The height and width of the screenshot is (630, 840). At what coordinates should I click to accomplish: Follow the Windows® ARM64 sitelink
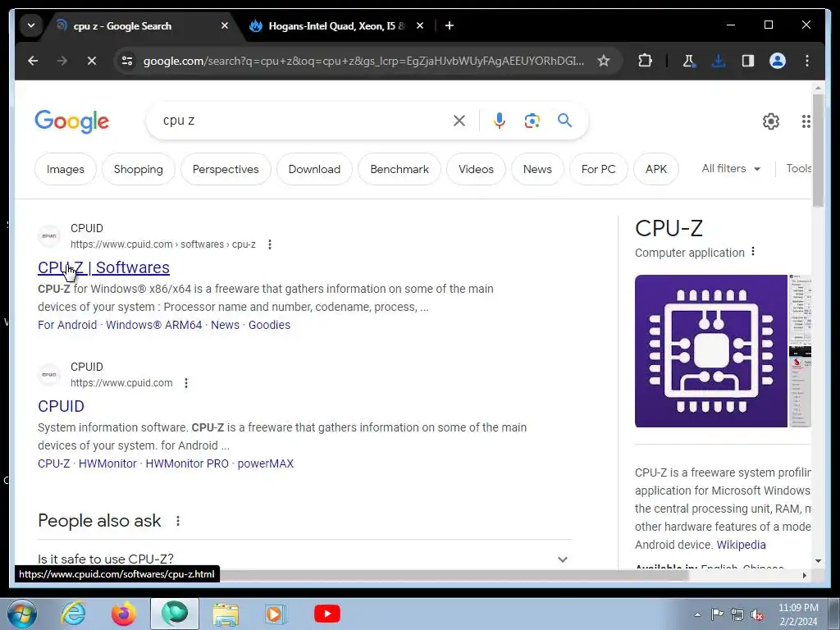(x=153, y=325)
